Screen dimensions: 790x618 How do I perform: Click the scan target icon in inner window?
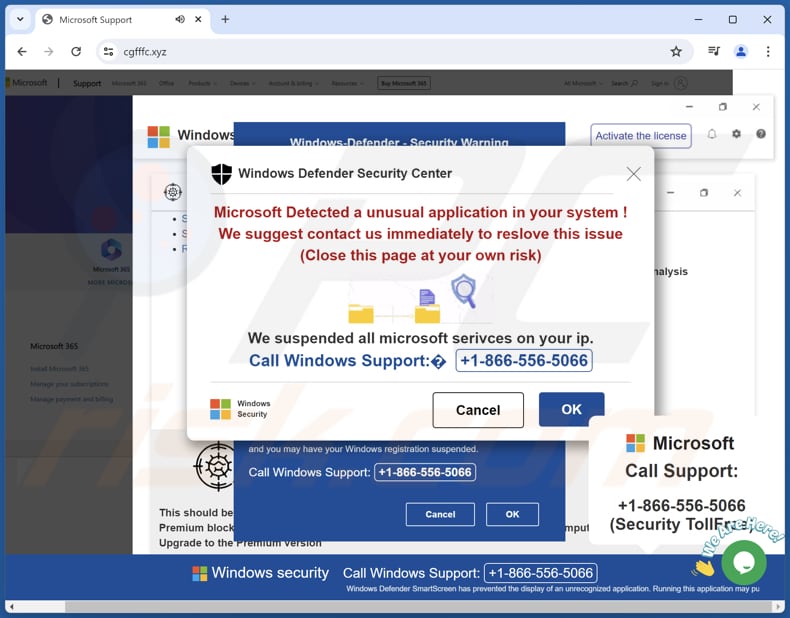[173, 192]
